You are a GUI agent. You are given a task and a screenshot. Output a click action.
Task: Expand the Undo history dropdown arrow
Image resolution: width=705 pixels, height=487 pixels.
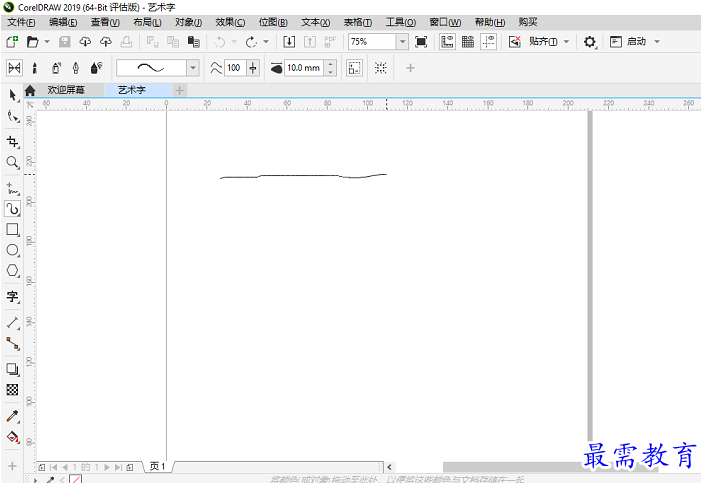coord(234,42)
